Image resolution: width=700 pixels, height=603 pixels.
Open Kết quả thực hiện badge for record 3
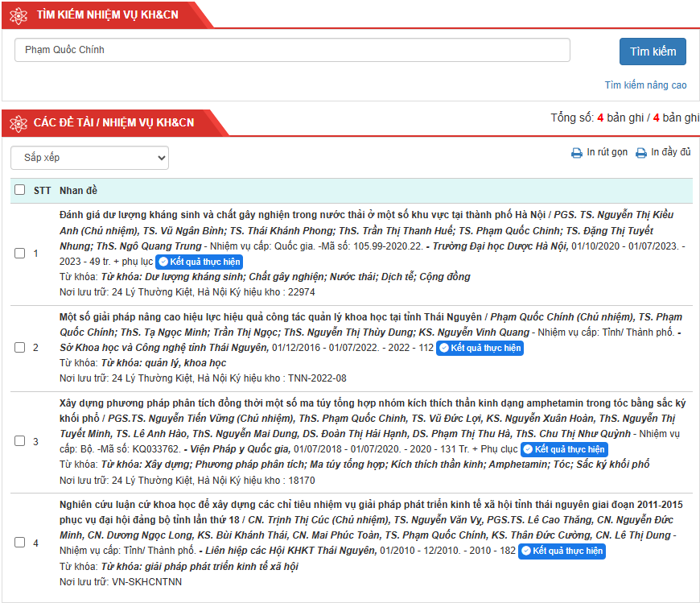click(564, 449)
